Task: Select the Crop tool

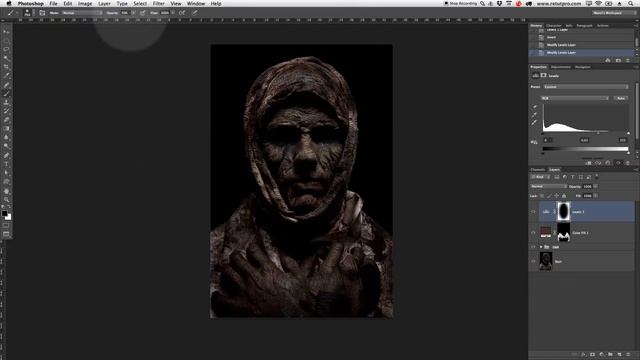Action: 6,67
